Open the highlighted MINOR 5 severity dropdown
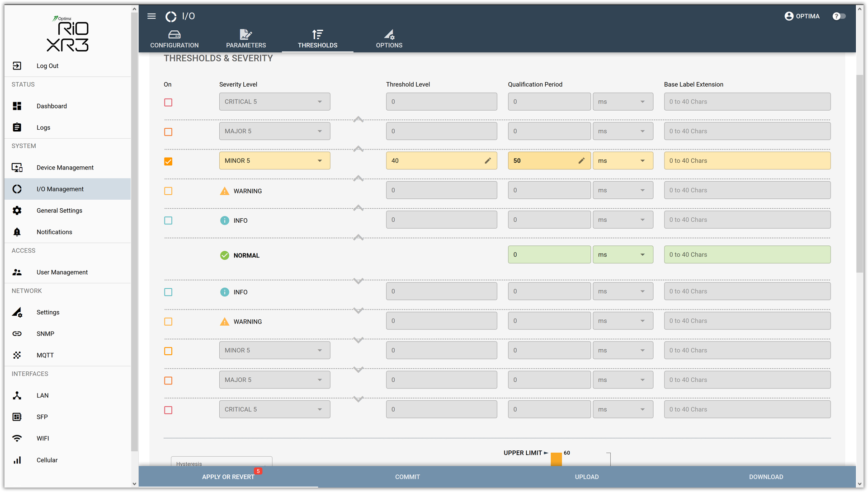The image size is (868, 492). [274, 161]
